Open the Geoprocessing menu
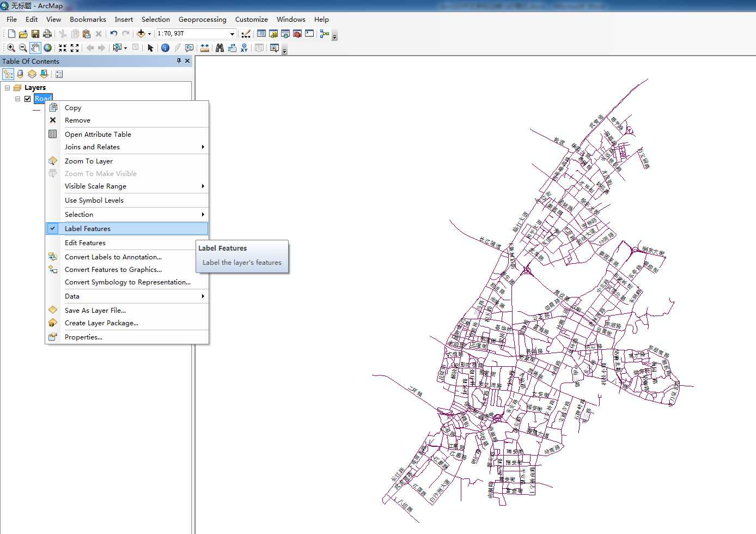Image resolution: width=756 pixels, height=534 pixels. [x=203, y=19]
